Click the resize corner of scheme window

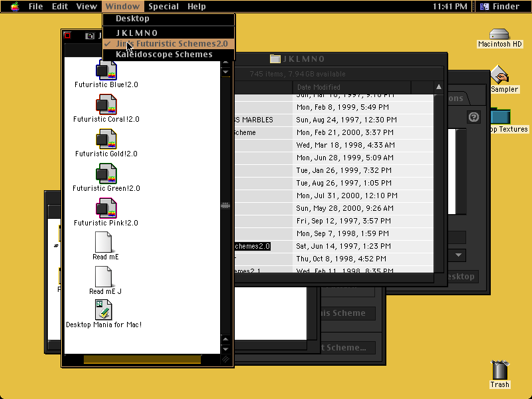(x=225, y=359)
